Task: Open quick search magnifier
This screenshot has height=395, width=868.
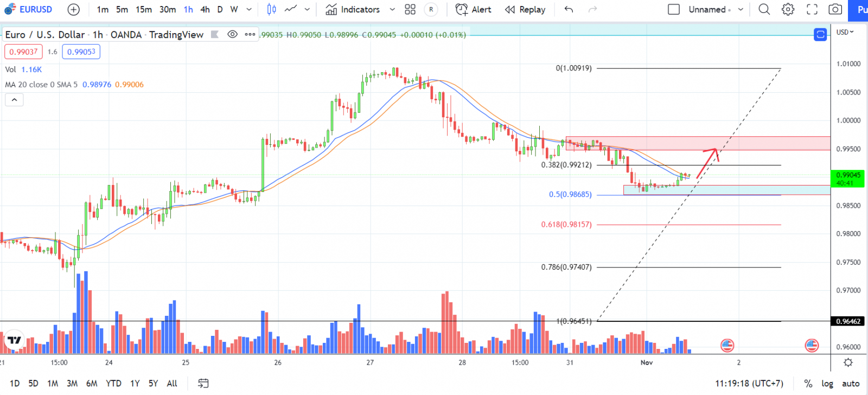Action: [x=764, y=9]
